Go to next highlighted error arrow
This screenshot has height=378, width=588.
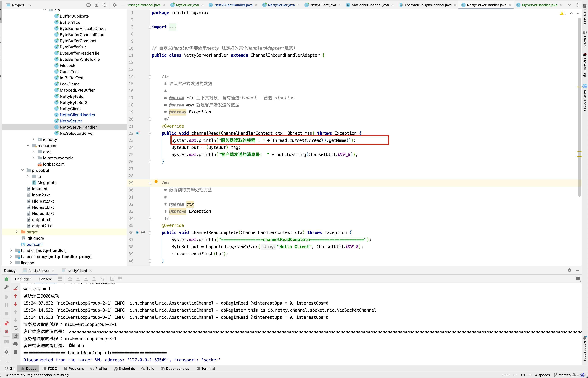coord(578,13)
